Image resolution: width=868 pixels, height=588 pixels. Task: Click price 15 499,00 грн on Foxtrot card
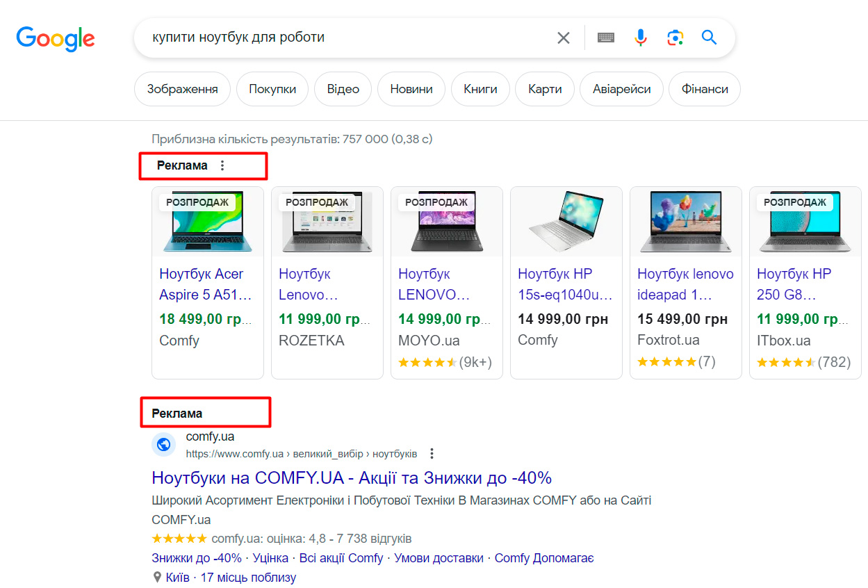pyautogui.click(x=682, y=320)
